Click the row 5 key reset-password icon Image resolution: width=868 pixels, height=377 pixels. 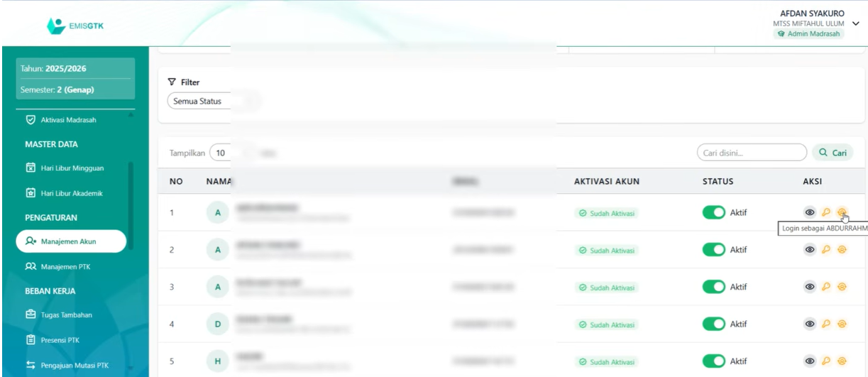point(825,362)
